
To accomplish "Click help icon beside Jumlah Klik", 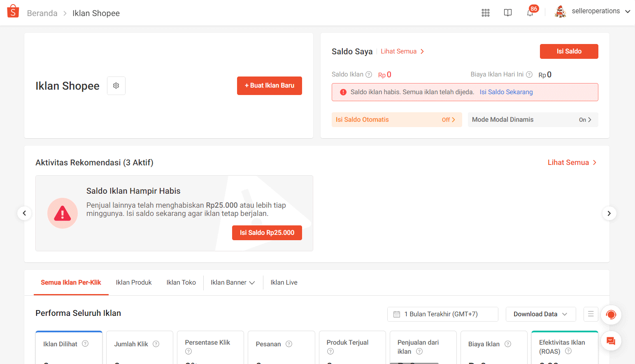I will pos(156,344).
